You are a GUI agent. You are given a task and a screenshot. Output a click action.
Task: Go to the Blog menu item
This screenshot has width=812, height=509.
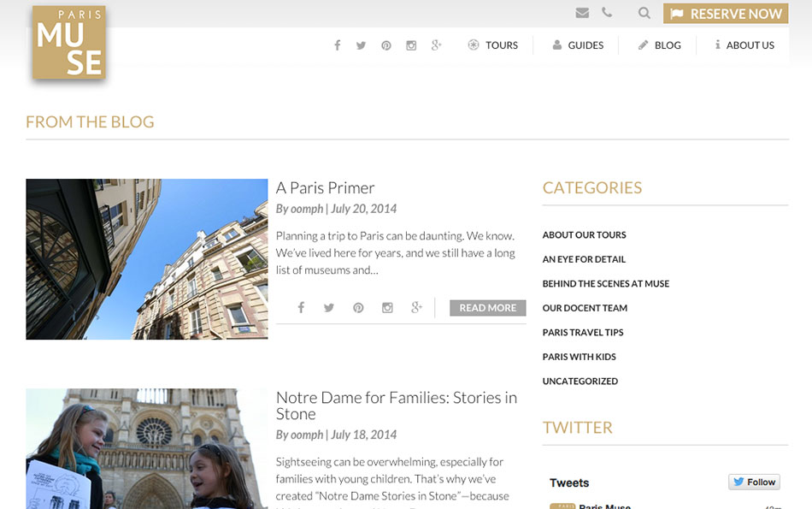660,45
